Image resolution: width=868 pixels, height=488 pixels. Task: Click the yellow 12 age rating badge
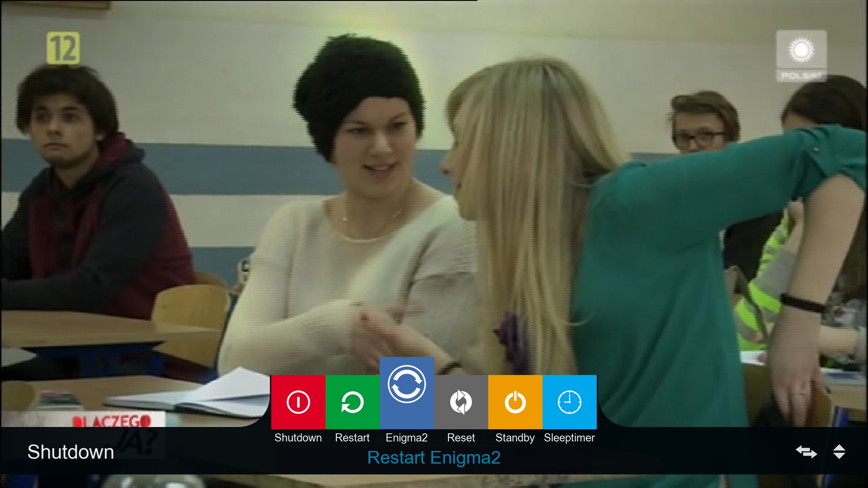tap(63, 48)
